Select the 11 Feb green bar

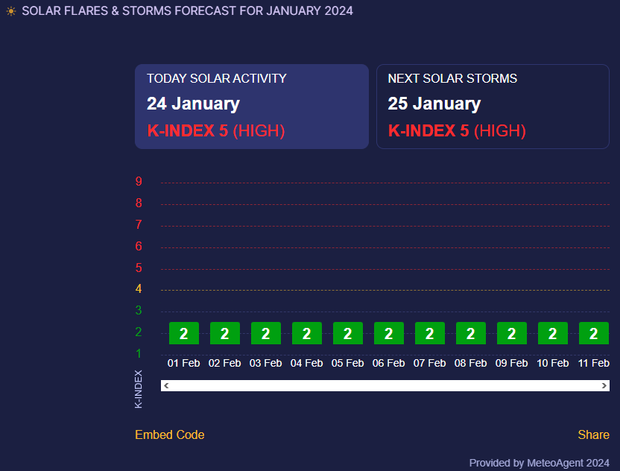tap(593, 333)
